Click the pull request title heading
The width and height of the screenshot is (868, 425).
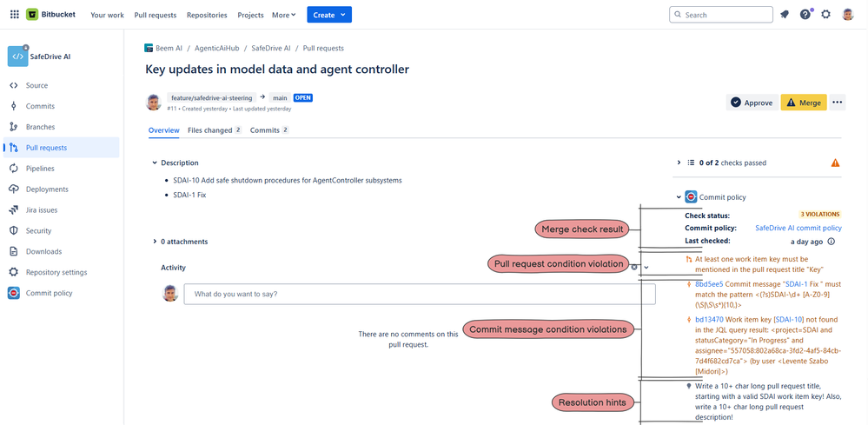coord(277,70)
